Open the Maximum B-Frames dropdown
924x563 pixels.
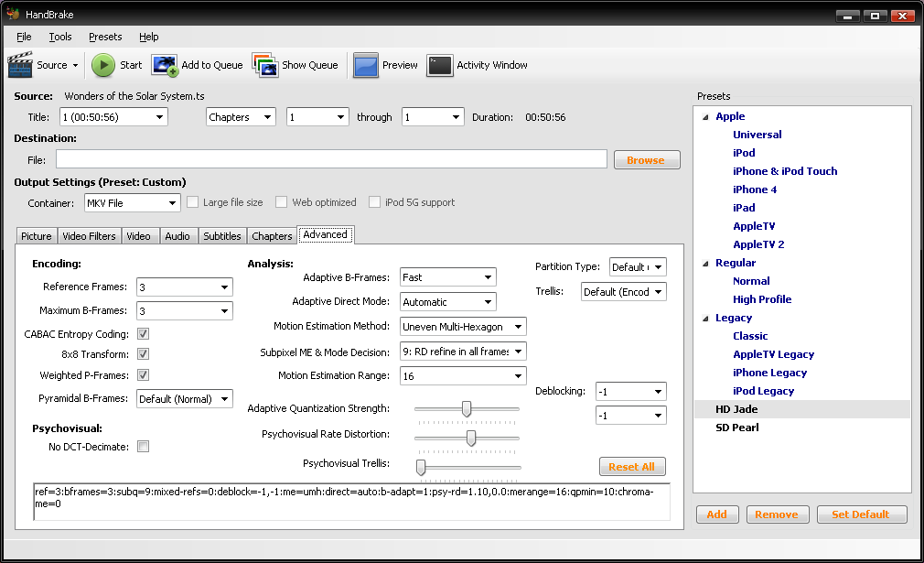tap(185, 310)
